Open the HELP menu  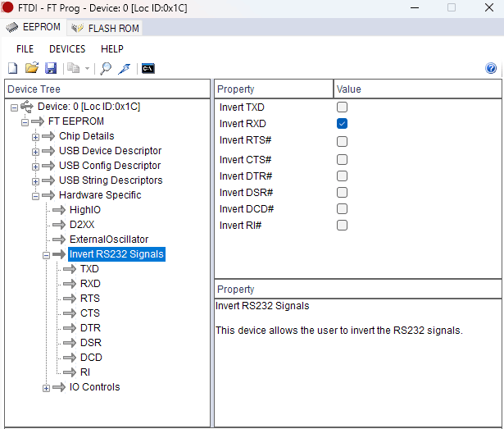tap(112, 49)
